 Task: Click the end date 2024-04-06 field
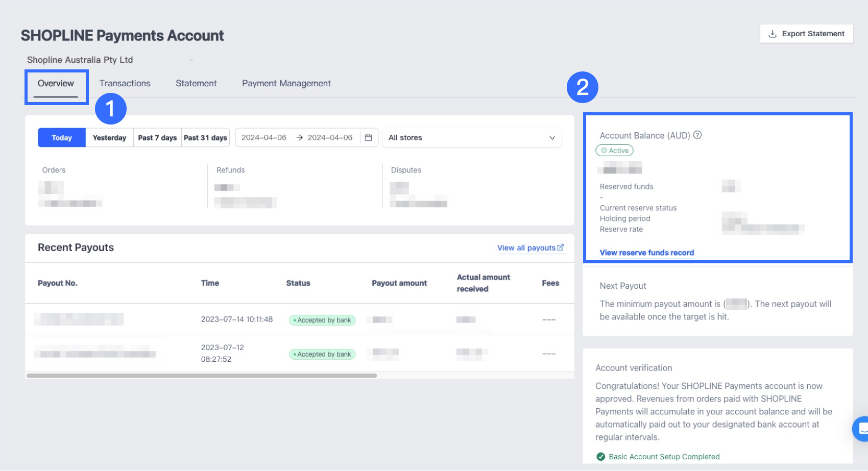(330, 138)
